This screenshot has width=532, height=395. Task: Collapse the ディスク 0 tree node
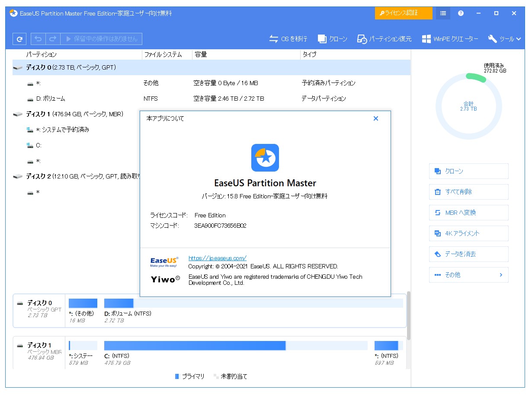point(18,68)
